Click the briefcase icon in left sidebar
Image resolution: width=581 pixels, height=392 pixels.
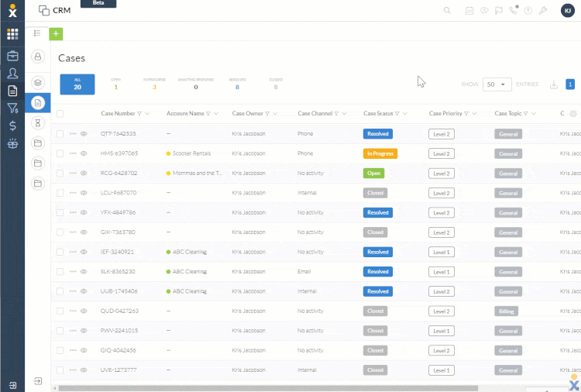(12, 56)
